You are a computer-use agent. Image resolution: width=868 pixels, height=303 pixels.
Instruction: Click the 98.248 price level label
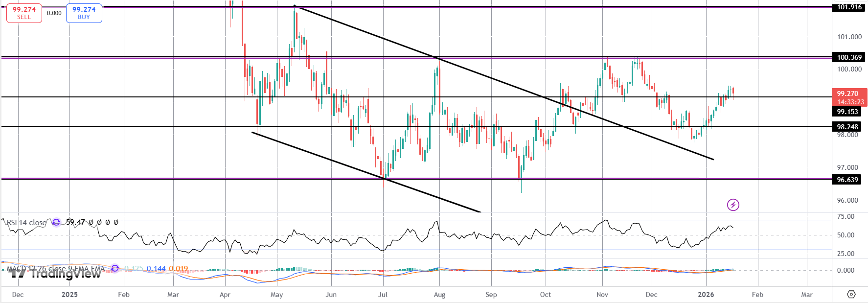pos(847,127)
